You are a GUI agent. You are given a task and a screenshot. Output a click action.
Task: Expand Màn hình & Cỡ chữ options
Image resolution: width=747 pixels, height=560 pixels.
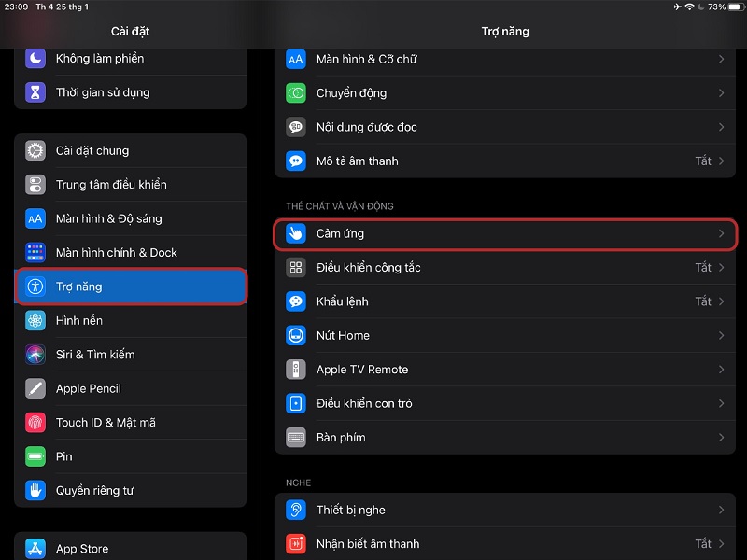(x=722, y=59)
